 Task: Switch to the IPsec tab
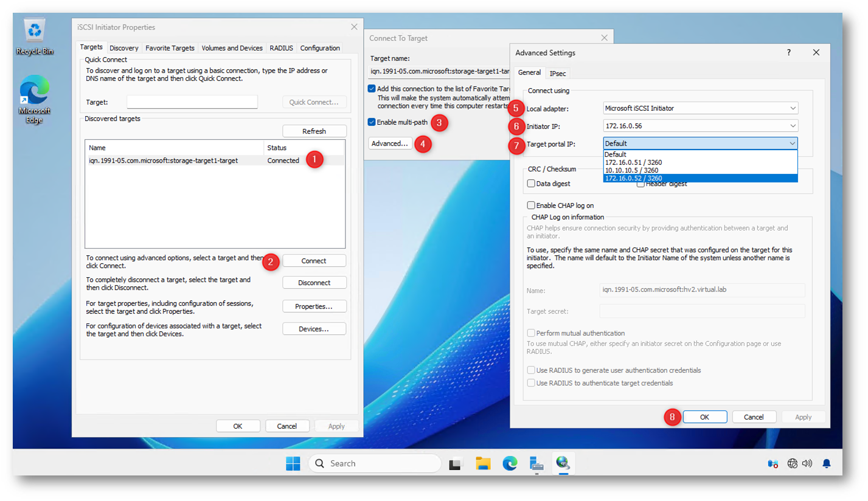[x=557, y=74]
